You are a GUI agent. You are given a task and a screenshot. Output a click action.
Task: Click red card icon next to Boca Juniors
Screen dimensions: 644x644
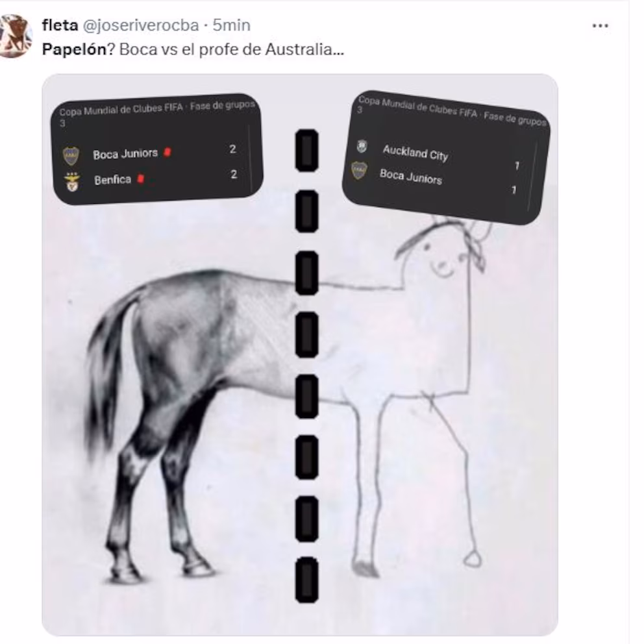[x=167, y=153]
